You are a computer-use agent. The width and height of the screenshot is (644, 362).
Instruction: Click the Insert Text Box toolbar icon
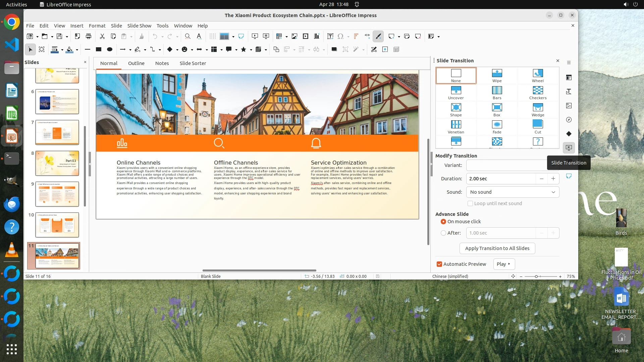[x=330, y=36]
